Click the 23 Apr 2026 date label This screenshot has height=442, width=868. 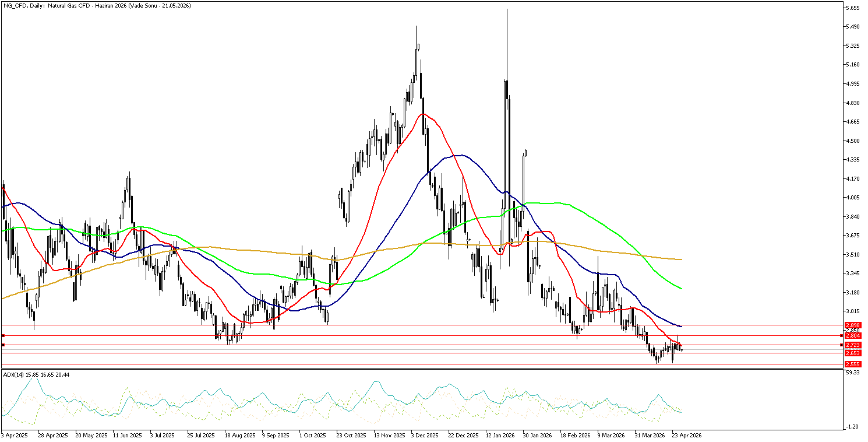click(687, 435)
